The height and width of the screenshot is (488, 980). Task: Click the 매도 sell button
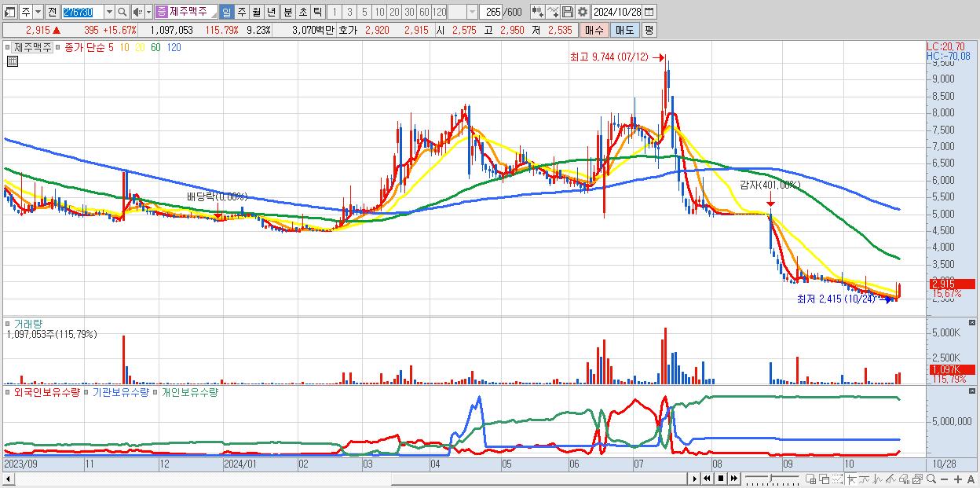[624, 30]
